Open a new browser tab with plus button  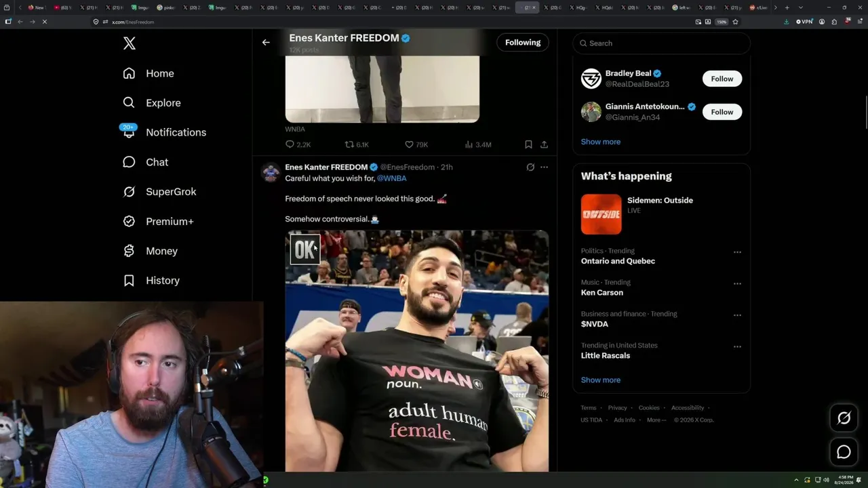(x=787, y=7)
